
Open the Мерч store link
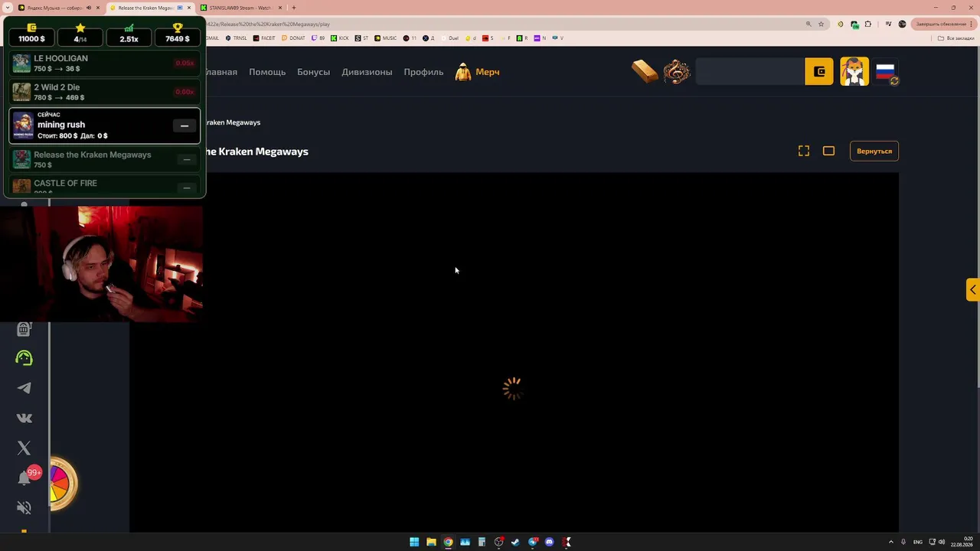pyautogui.click(x=488, y=72)
